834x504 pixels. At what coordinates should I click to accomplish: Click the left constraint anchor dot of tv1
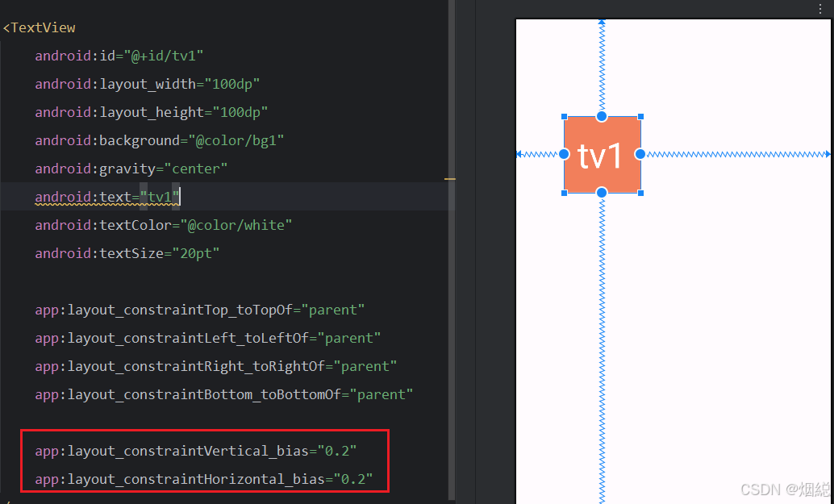563,155
